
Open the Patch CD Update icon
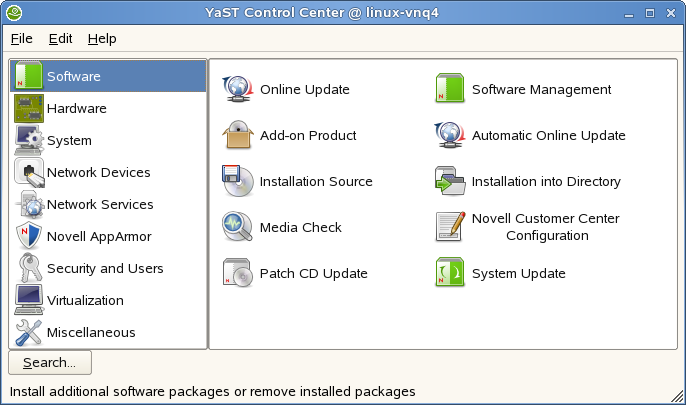(238, 273)
